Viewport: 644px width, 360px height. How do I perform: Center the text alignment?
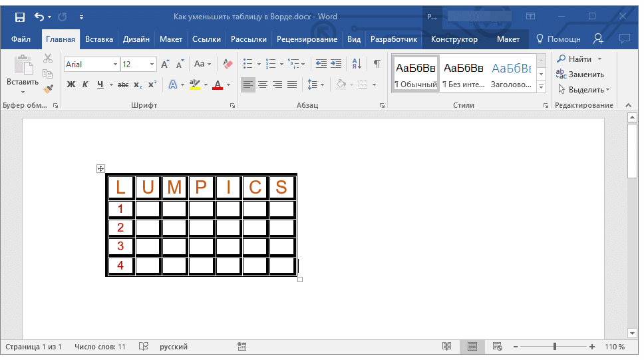[263, 85]
